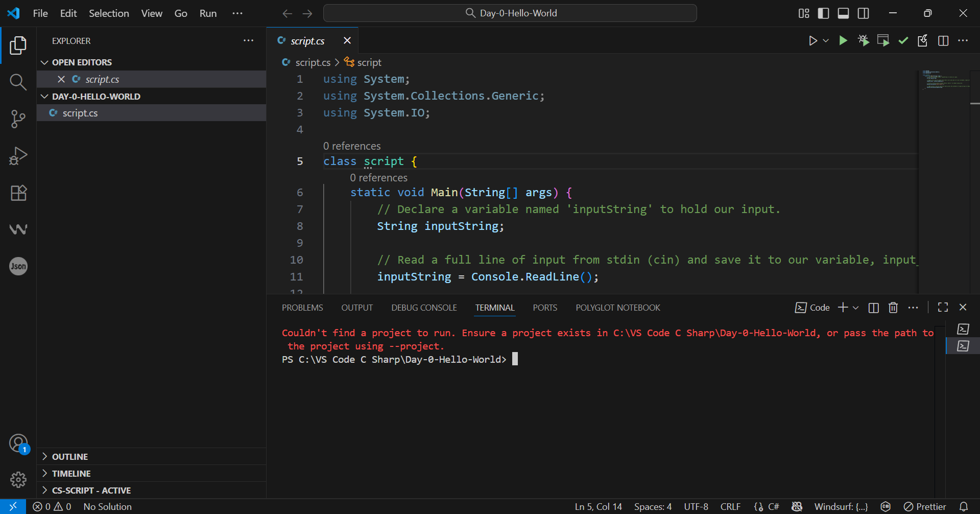The width and height of the screenshot is (980, 514).
Task: Expand the TIMELINE section
Action: (71, 474)
